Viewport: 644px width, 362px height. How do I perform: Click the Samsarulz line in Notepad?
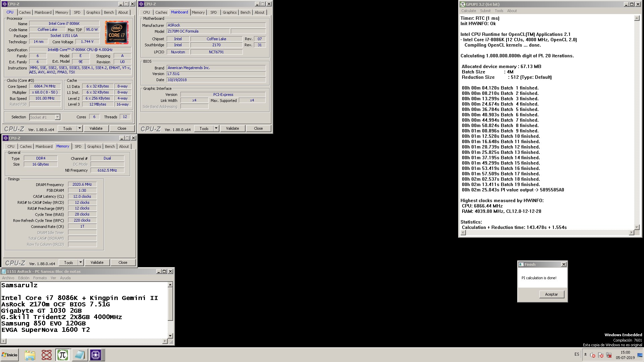pyautogui.click(x=19, y=285)
